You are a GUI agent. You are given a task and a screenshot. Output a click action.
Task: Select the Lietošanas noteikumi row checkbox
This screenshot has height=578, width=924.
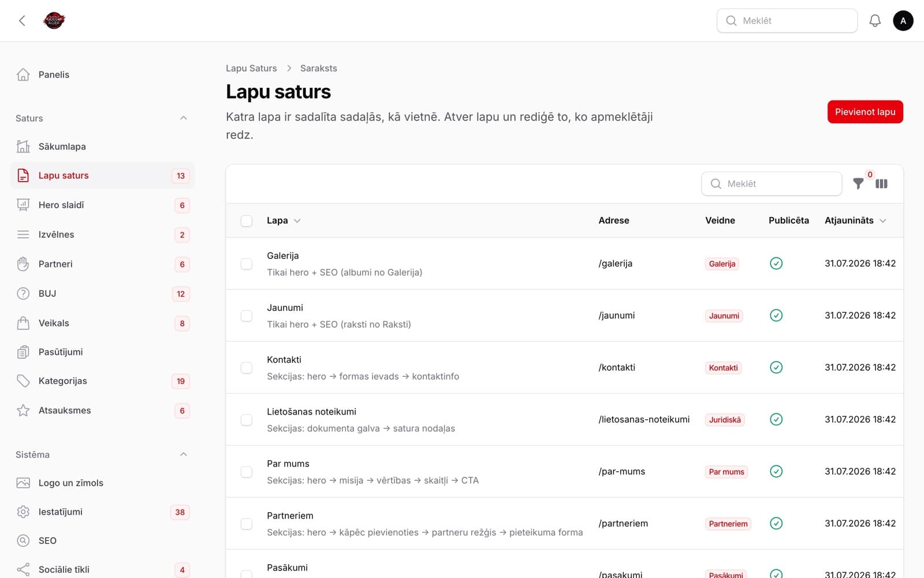click(247, 420)
